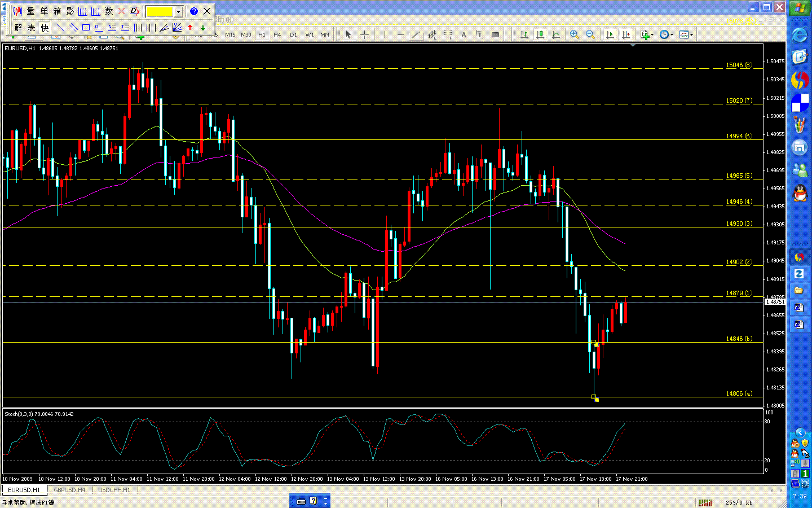This screenshot has width=812, height=508.
Task: Click the 表 button in floating toolbar
Action: click(x=31, y=27)
